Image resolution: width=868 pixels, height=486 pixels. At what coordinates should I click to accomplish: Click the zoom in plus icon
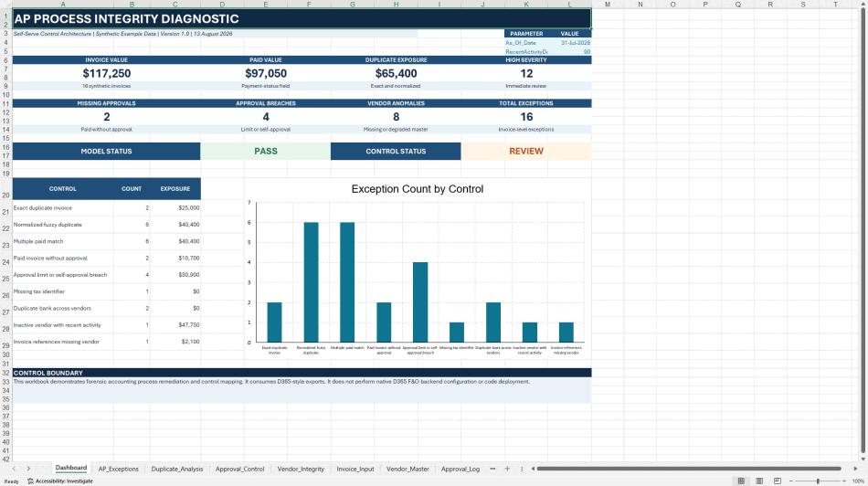(847, 481)
